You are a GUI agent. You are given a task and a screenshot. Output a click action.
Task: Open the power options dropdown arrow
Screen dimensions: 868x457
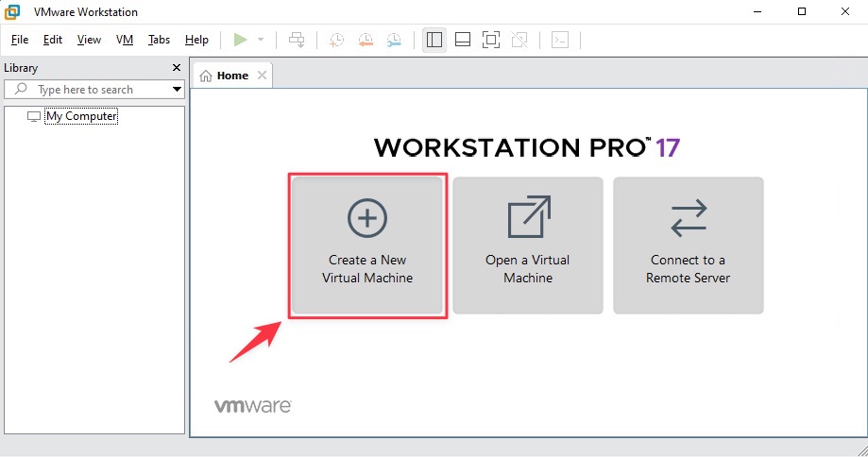(261, 40)
